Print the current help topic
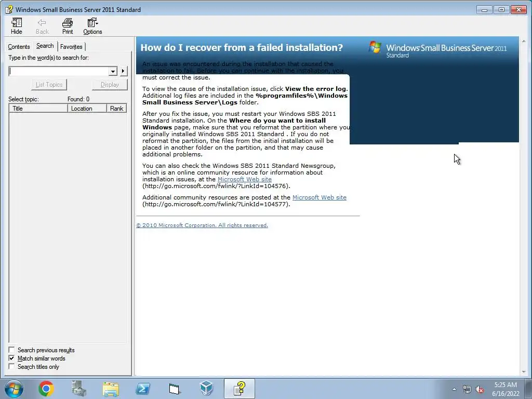This screenshot has height=399, width=532. 67,26
